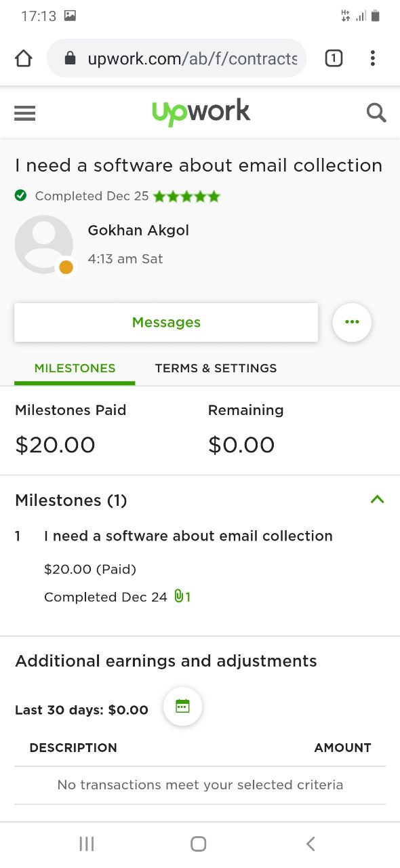View Gokhan Akgol's avatar picture
Image resolution: width=400 pixels, height=868 pixels.
click(x=44, y=245)
